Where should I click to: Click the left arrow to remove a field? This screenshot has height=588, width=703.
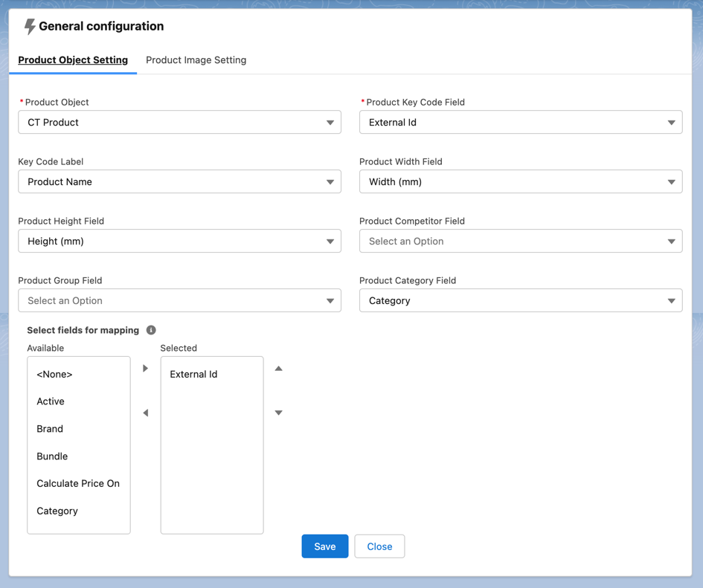(146, 413)
